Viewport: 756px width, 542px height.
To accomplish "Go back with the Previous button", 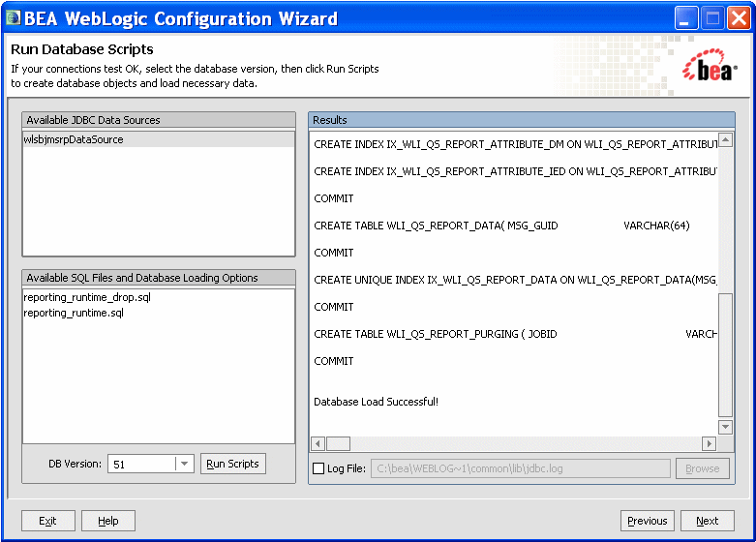I will [647, 521].
